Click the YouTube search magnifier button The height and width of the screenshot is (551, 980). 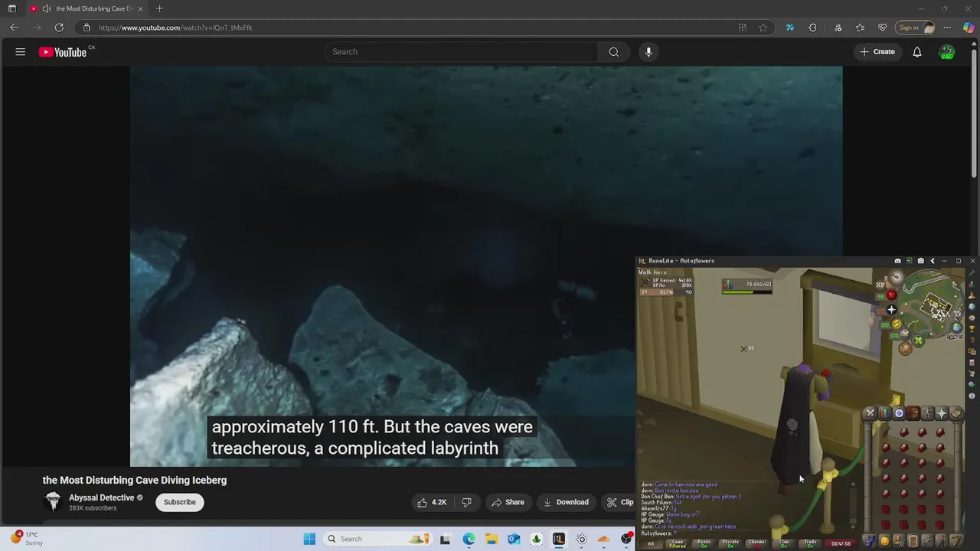tap(614, 52)
